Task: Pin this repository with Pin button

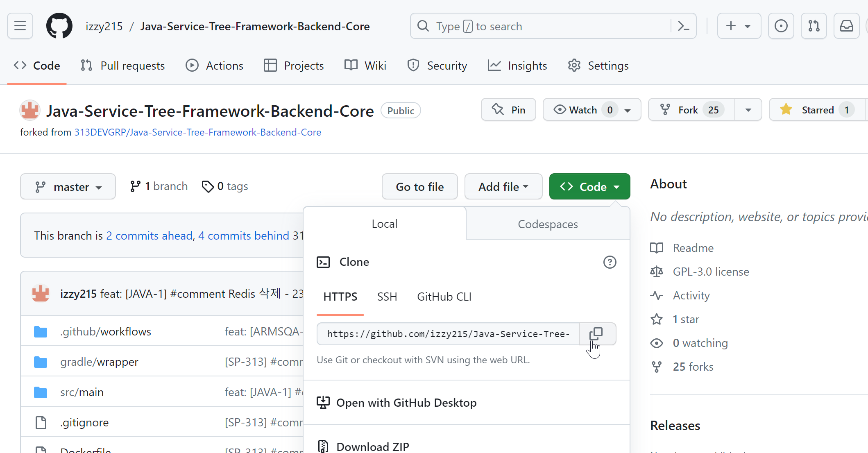Action: pyautogui.click(x=508, y=110)
